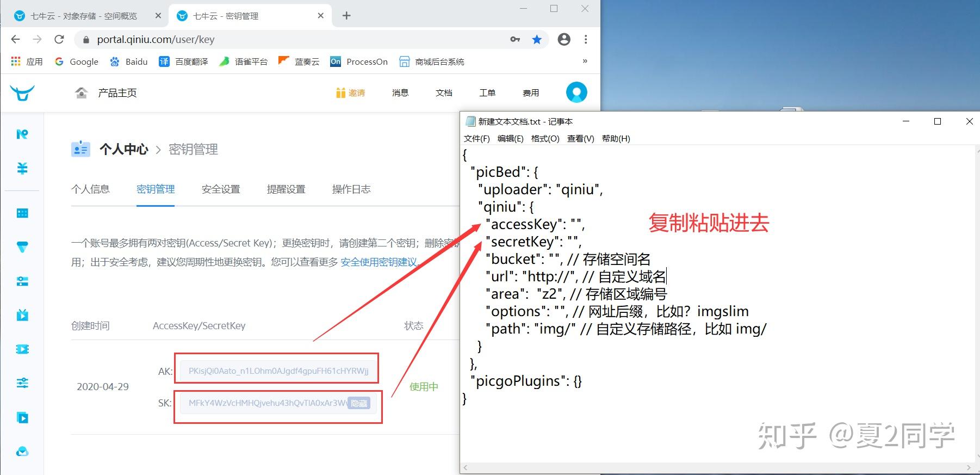The height and width of the screenshot is (475, 980).
Task: Select the 密钥管理 tab
Action: [x=156, y=189]
